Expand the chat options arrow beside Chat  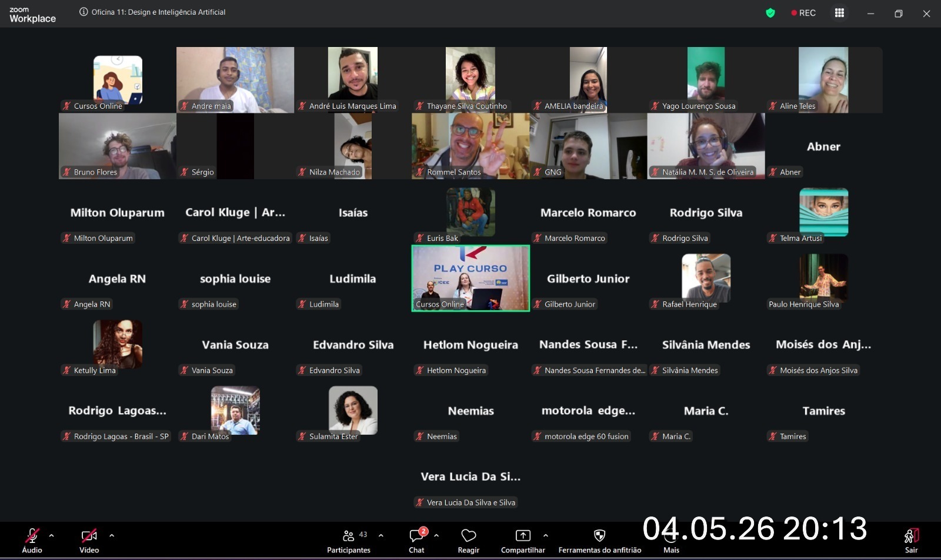(436, 536)
